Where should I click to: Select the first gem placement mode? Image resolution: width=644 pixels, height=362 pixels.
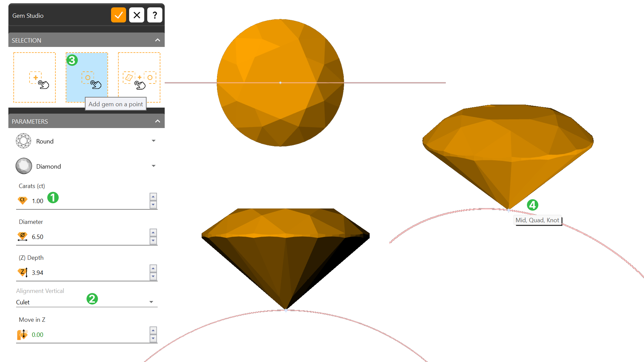[x=35, y=77]
